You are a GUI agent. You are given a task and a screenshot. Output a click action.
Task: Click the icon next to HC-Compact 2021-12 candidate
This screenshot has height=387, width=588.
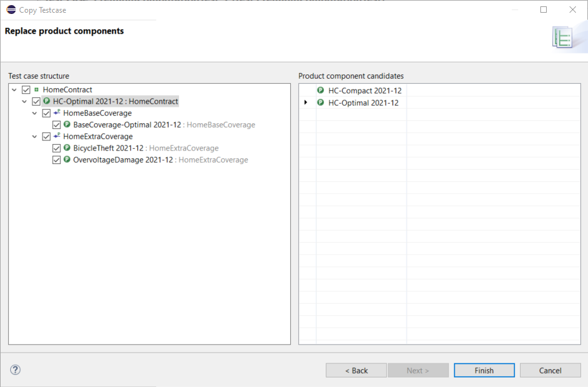click(x=319, y=90)
